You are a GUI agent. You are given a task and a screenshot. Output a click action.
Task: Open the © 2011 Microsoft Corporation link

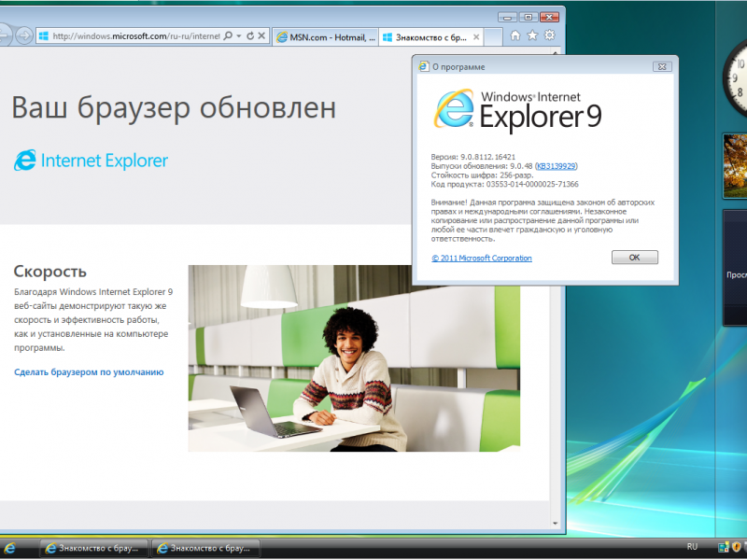482,259
